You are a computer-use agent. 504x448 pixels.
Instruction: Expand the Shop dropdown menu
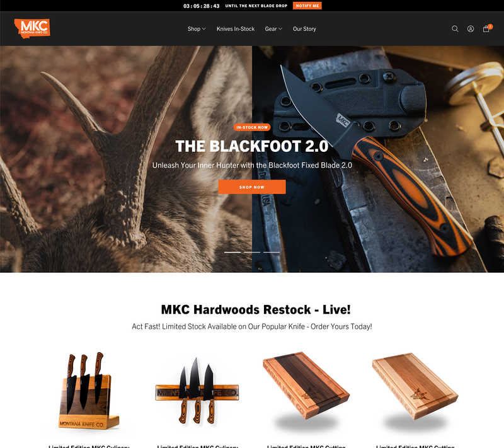[197, 29]
